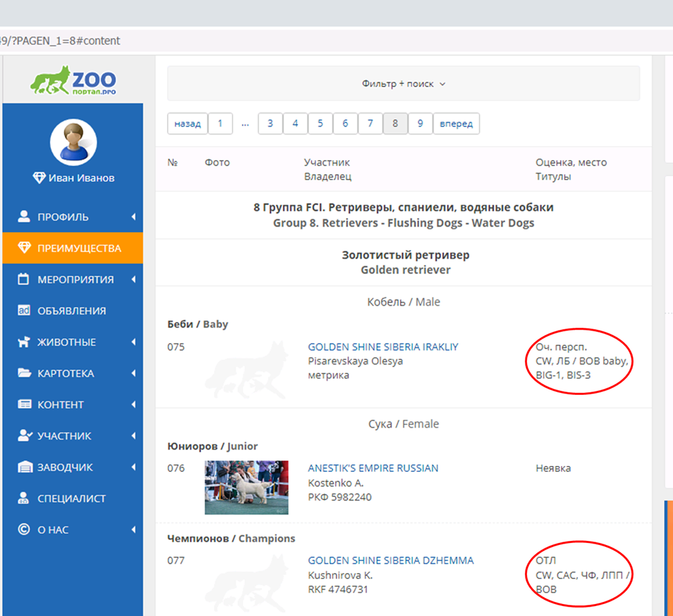Screen dimensions: 673x616
Task: Open ANESTIK'S EMPIRE RUSSIAN dog photo
Action: click(246, 487)
